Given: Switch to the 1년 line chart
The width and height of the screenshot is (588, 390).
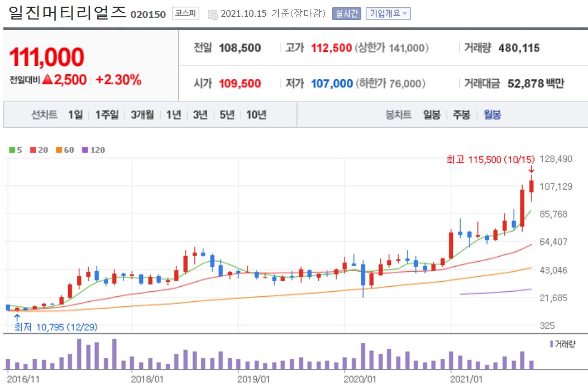Looking at the screenshot, I should coord(174,114).
